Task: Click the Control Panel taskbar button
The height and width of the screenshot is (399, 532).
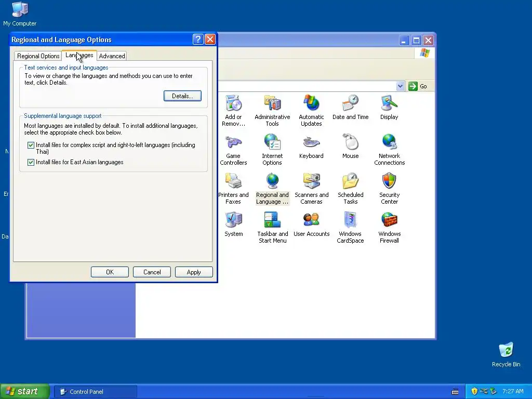Action: click(96, 392)
